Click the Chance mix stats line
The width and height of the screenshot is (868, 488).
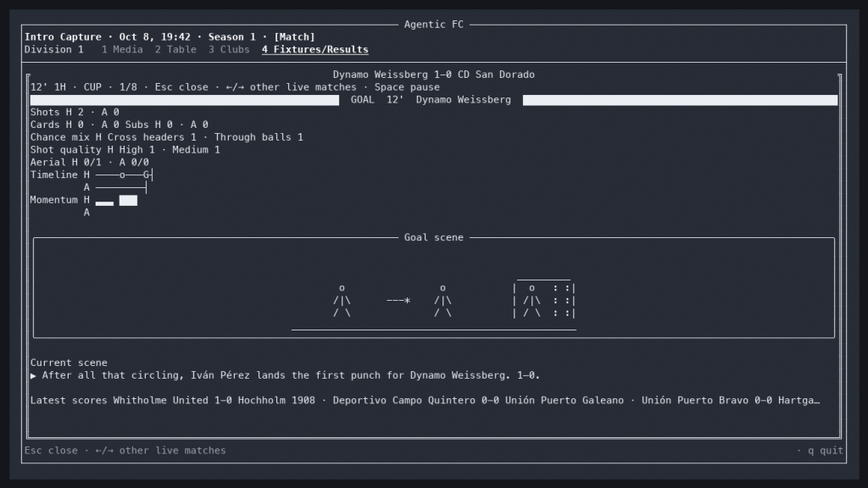[167, 136]
